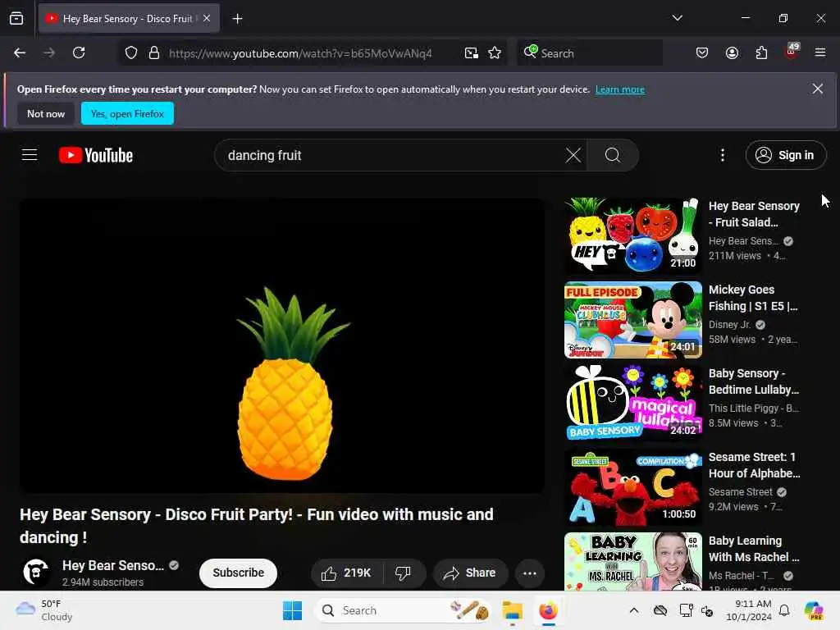Open Sesame Street channel name
Viewport: 840px width, 630px height.
point(741,492)
